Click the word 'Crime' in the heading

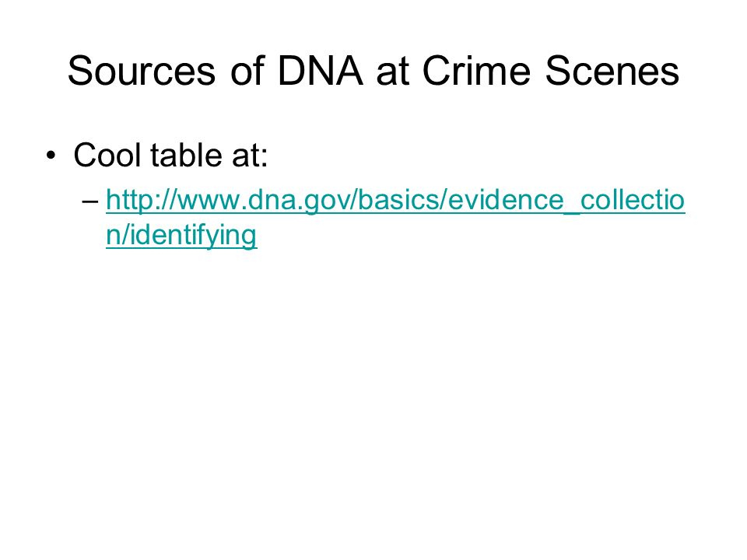coord(476,71)
